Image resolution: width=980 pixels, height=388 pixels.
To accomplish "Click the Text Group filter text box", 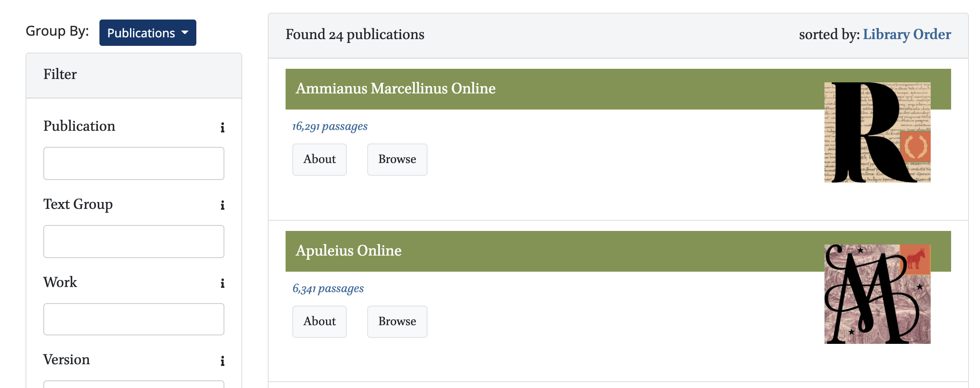I will tap(133, 241).
